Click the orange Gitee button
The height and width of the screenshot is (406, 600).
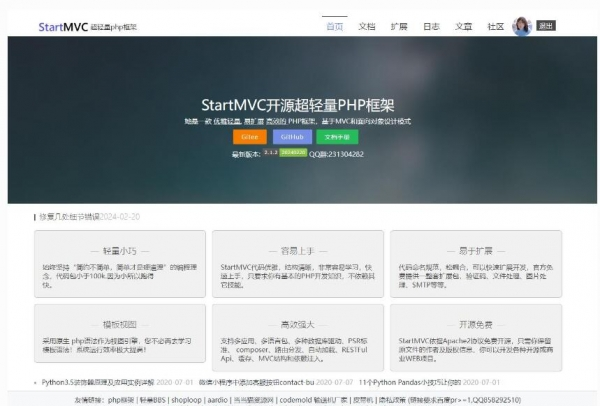tap(249, 137)
